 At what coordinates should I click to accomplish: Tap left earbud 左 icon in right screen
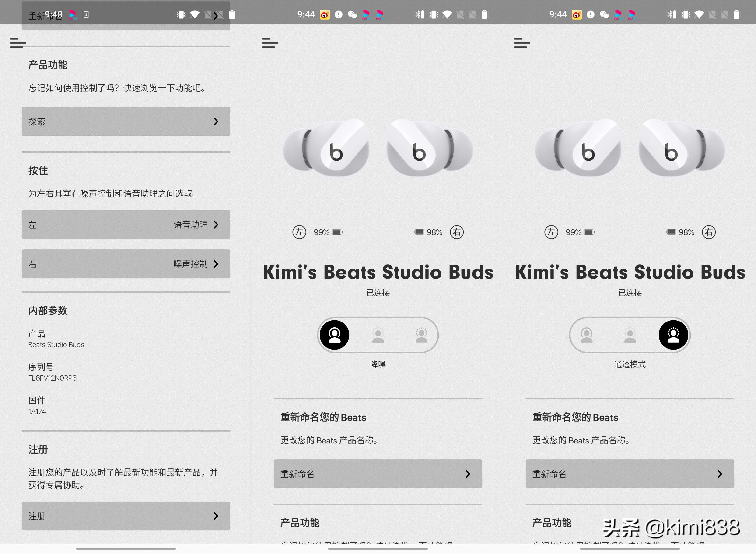(551, 232)
